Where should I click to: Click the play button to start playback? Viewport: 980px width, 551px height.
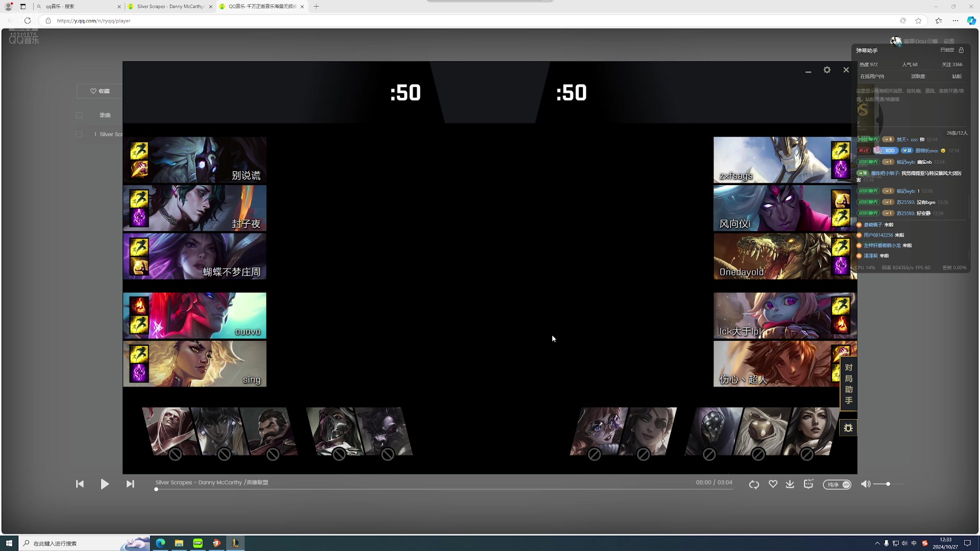click(x=104, y=484)
